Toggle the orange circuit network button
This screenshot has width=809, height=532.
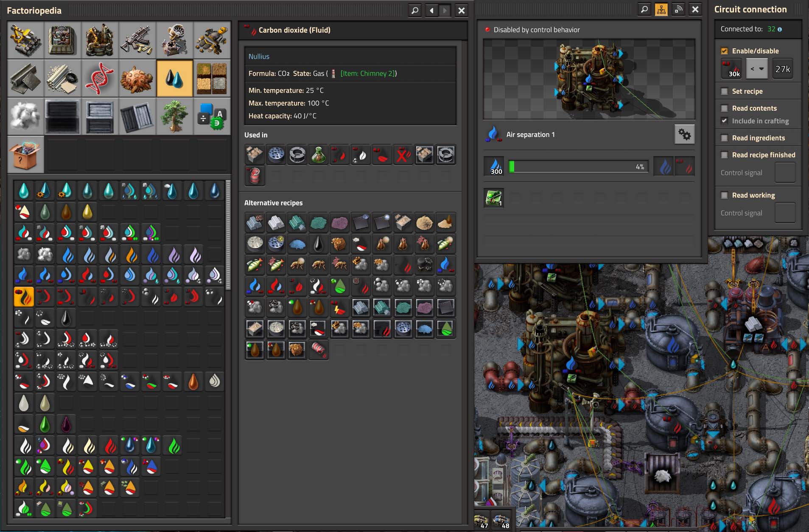(x=661, y=9)
